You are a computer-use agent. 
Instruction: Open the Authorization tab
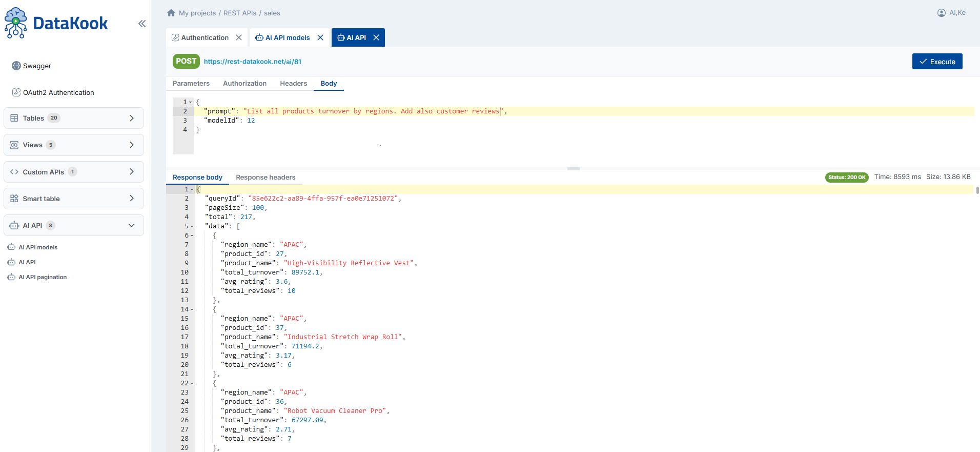pos(244,83)
